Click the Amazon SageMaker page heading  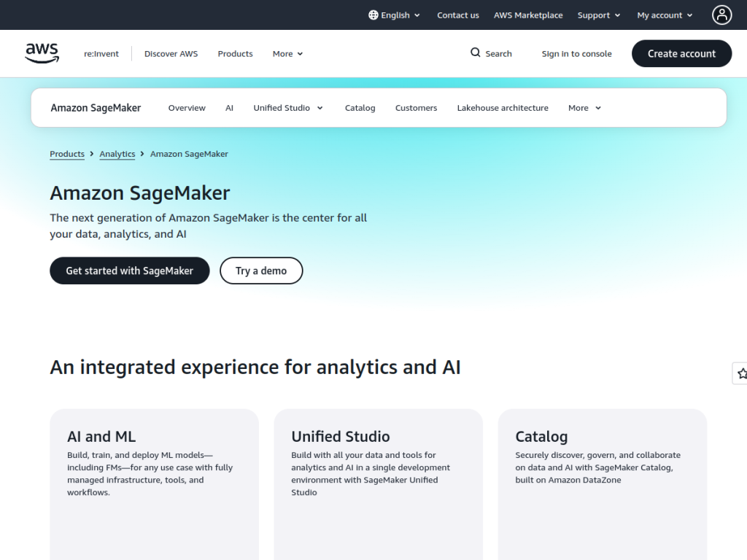139,192
